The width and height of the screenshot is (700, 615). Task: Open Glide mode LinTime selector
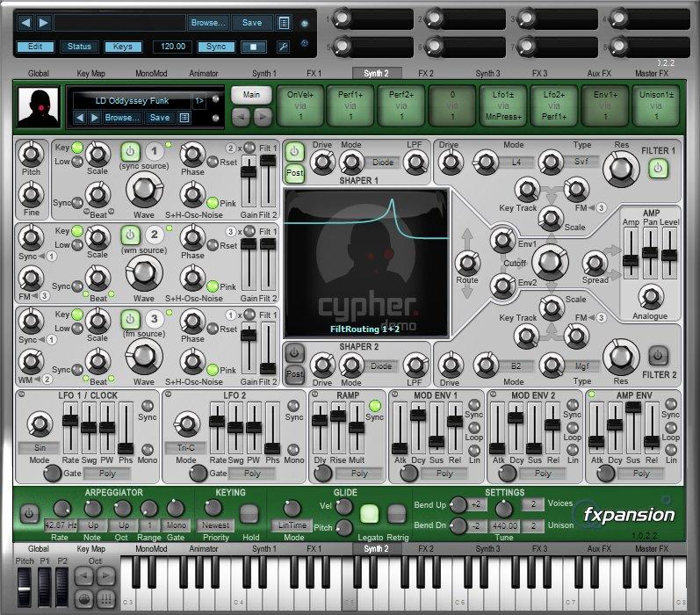coord(292,525)
